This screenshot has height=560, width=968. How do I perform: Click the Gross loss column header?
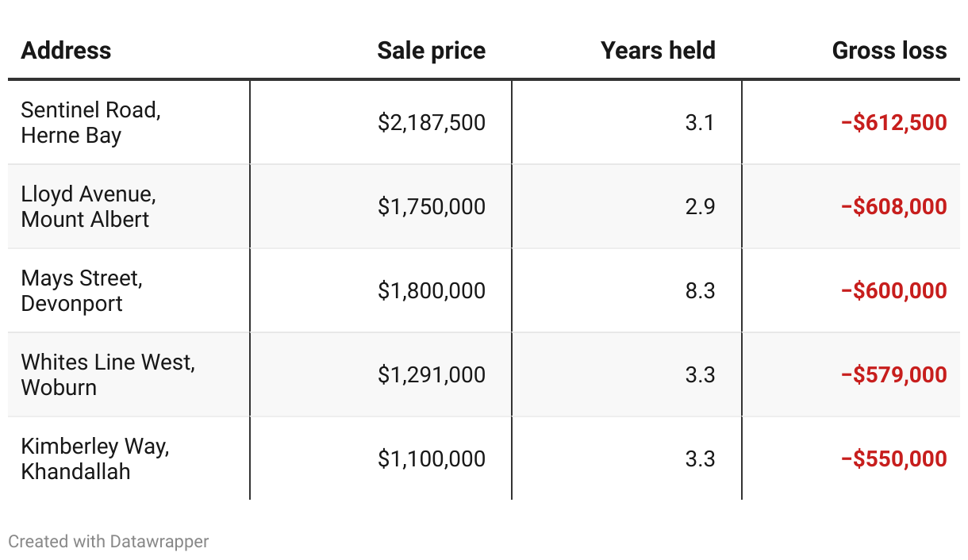pyautogui.click(x=889, y=51)
